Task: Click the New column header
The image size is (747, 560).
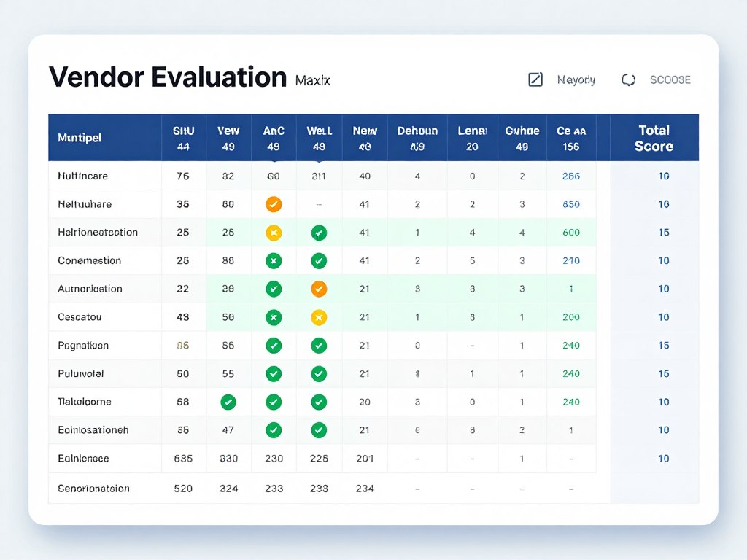Action: coord(365,139)
